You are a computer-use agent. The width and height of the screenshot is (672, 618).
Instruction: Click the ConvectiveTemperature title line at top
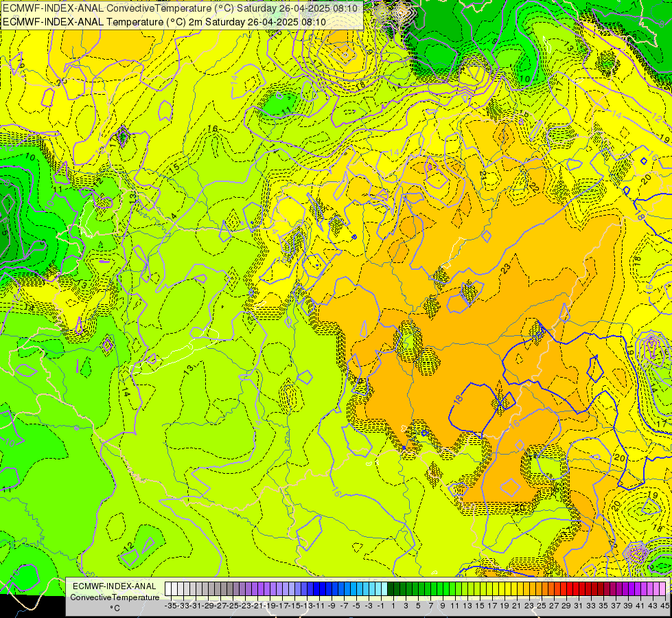point(180,8)
